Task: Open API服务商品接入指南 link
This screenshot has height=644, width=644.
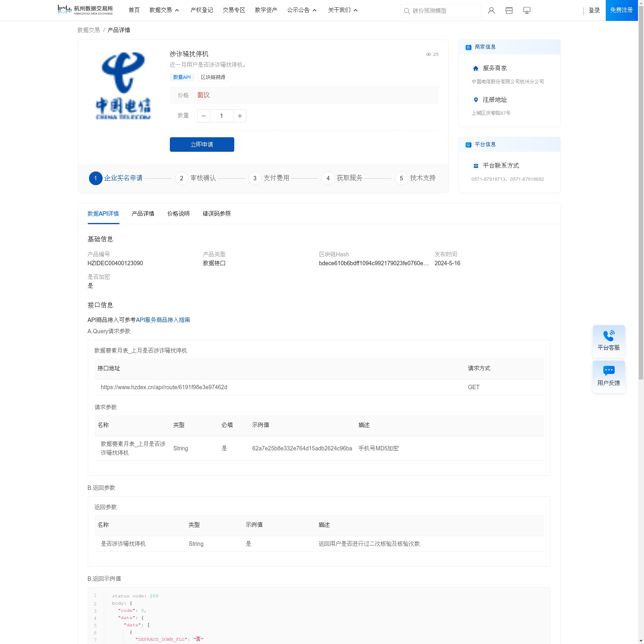Action: [163, 320]
